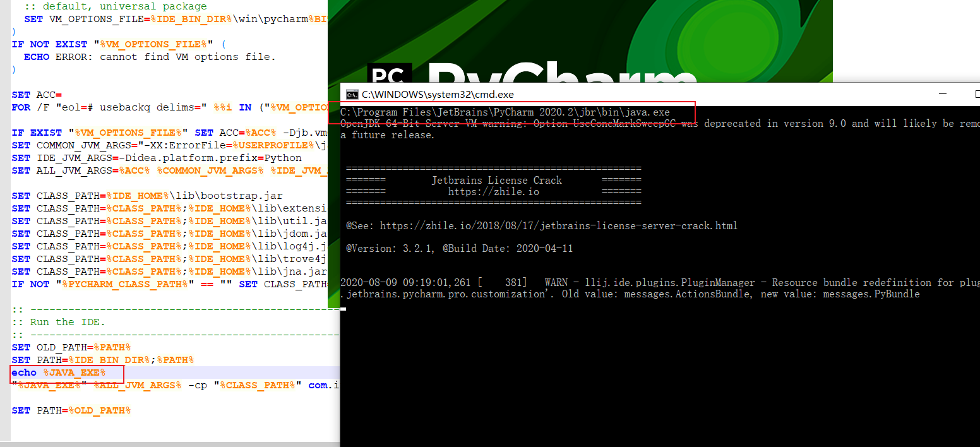Click the 'FOR /F "eol=# usebackq delims="' line
The image size is (980, 447).
pyautogui.click(x=169, y=107)
